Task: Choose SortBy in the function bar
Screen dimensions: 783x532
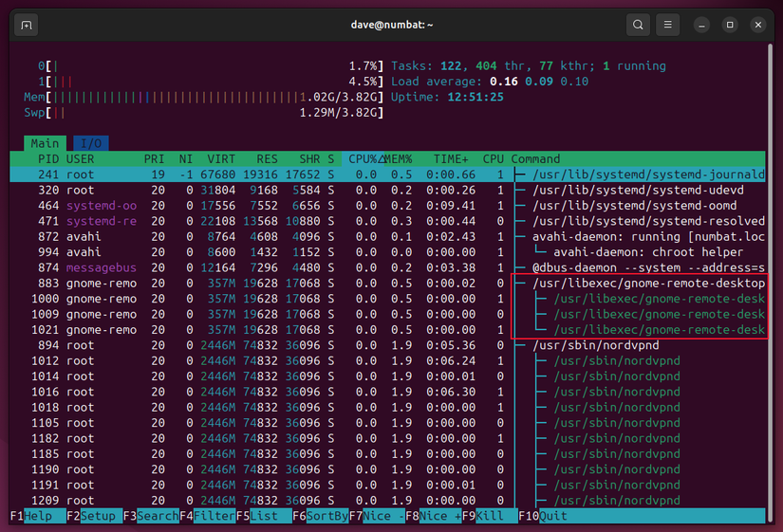Action: [x=326, y=516]
